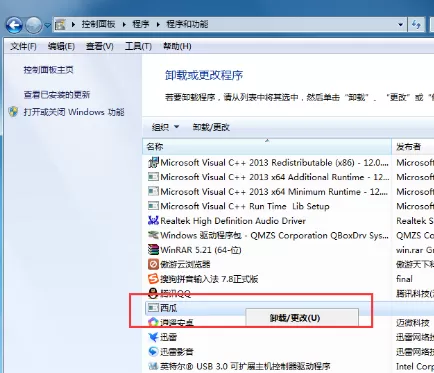Click the 英特尔 USB 3.0 driver icon

point(153,366)
